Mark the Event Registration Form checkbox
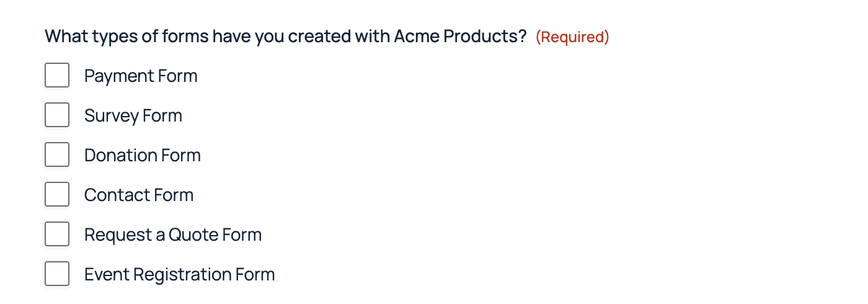The image size is (868, 304). [x=57, y=274]
